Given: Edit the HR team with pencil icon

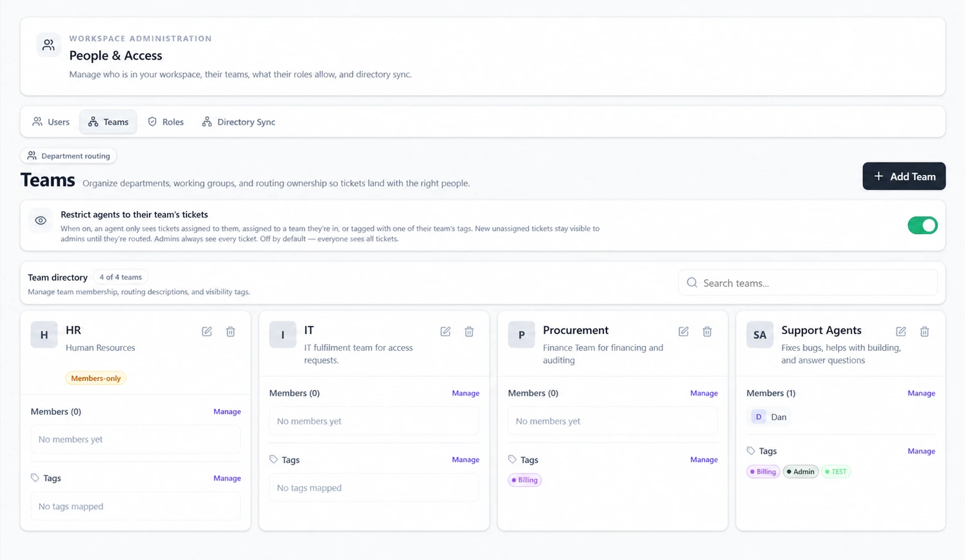Looking at the screenshot, I should tap(207, 331).
